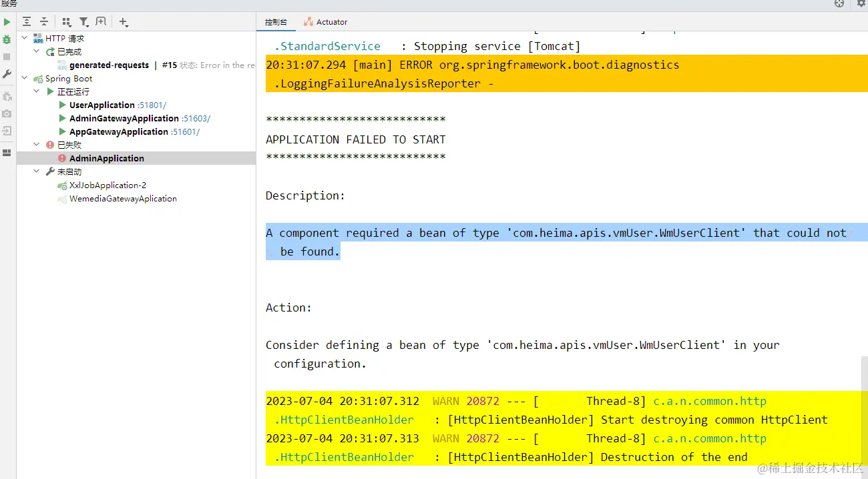This screenshot has height=479, width=868.
Task: Click the 'APPLICATION FAILED TO START' console line
Action: (356, 139)
